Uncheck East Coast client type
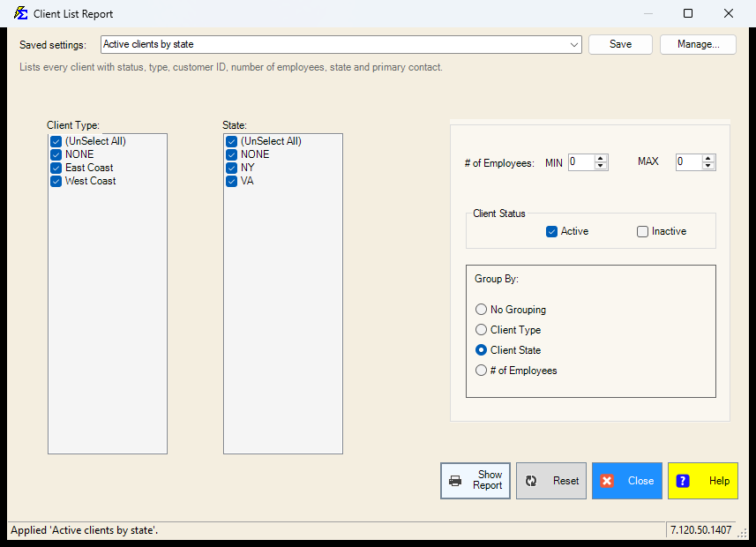 click(x=56, y=168)
